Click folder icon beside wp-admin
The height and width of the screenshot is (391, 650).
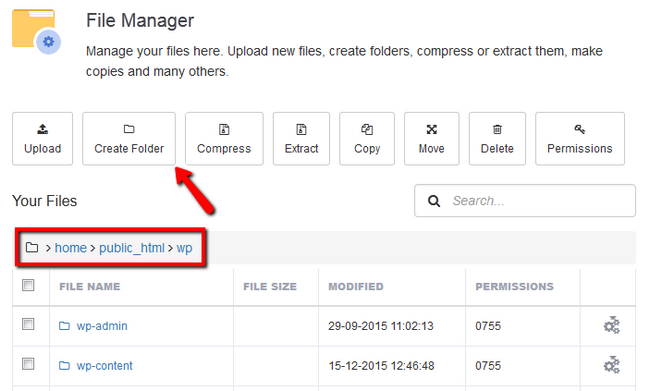click(64, 326)
